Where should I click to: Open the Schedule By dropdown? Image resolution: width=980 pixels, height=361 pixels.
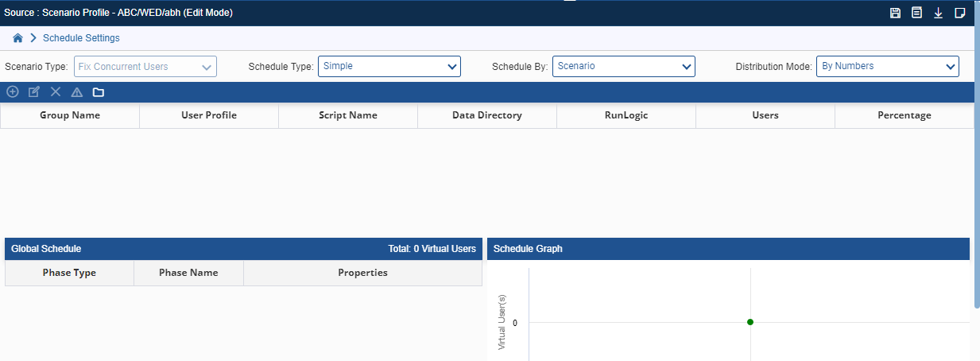(x=624, y=66)
